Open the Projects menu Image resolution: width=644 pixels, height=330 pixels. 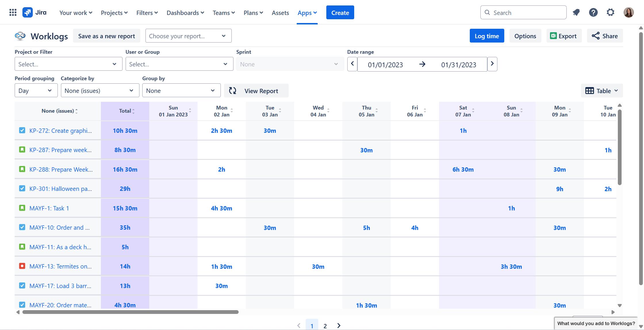[x=114, y=13]
